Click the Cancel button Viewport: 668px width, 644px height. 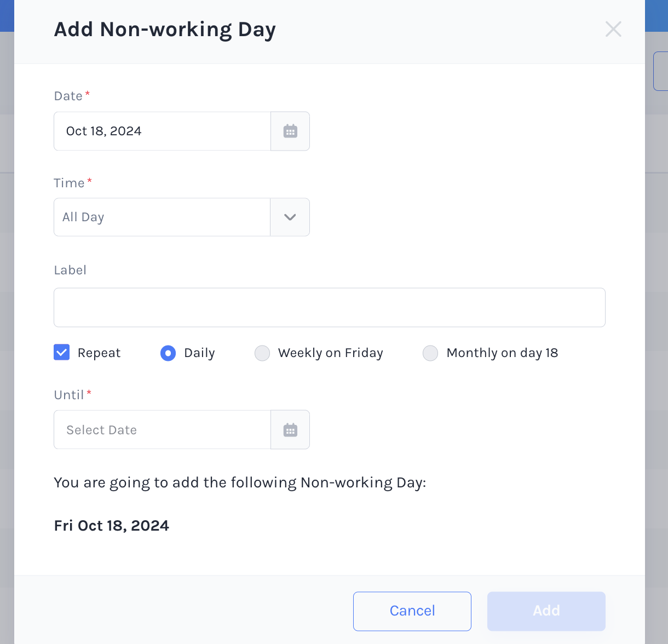tap(412, 611)
